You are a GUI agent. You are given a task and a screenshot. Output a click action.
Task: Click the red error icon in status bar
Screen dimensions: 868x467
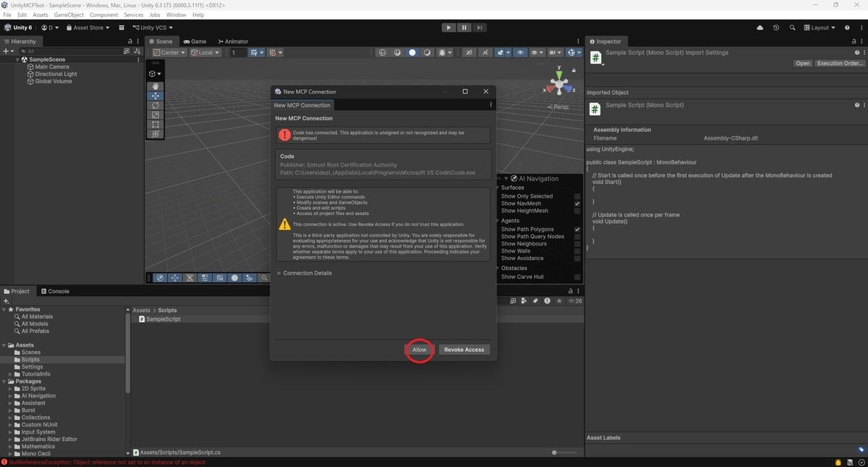(4, 462)
